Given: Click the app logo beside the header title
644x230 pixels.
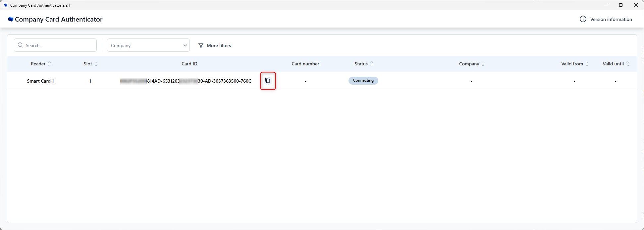Looking at the screenshot, I should click(x=11, y=19).
